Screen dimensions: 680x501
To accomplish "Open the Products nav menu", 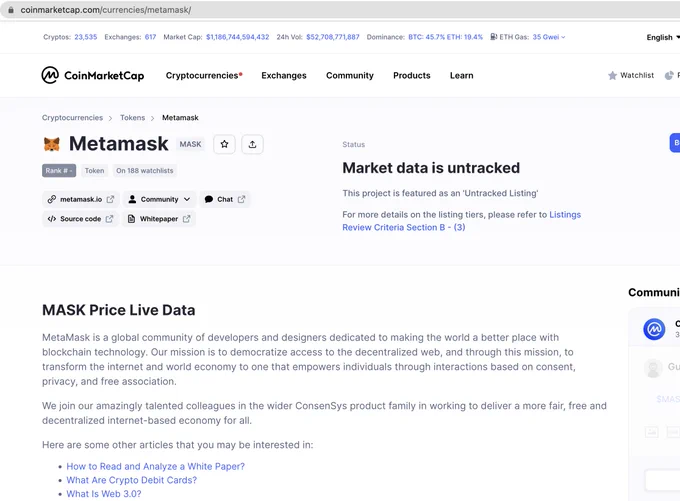I will [412, 75].
